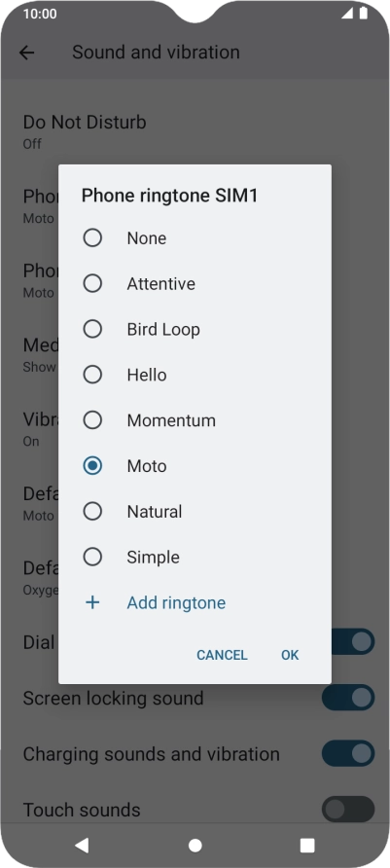Select the Moto ringtone radio button

click(x=92, y=465)
